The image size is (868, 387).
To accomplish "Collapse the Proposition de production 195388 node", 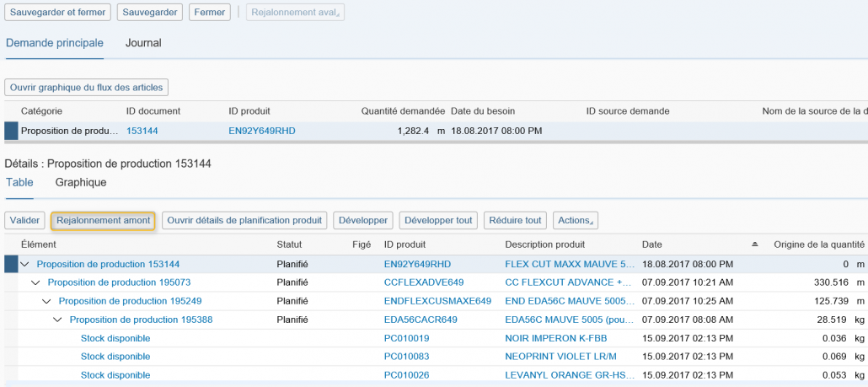I will tap(57, 320).
